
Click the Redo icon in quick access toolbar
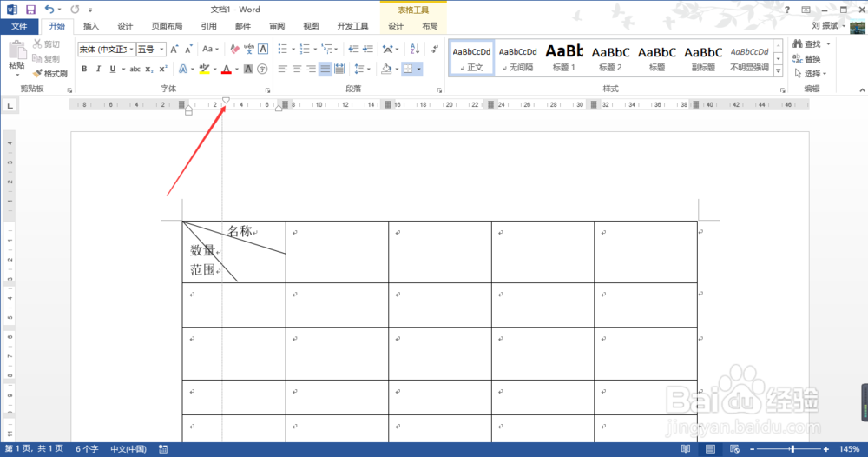tap(75, 10)
